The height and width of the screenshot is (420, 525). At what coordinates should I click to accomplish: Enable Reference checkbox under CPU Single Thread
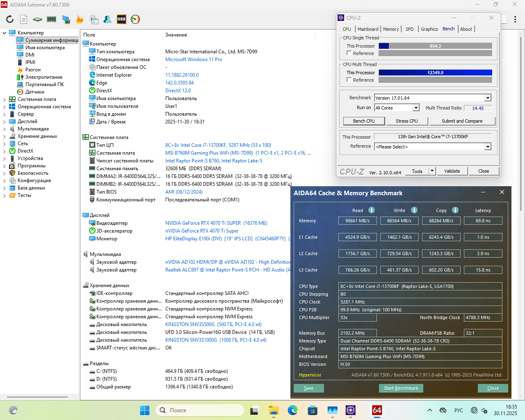point(349,53)
